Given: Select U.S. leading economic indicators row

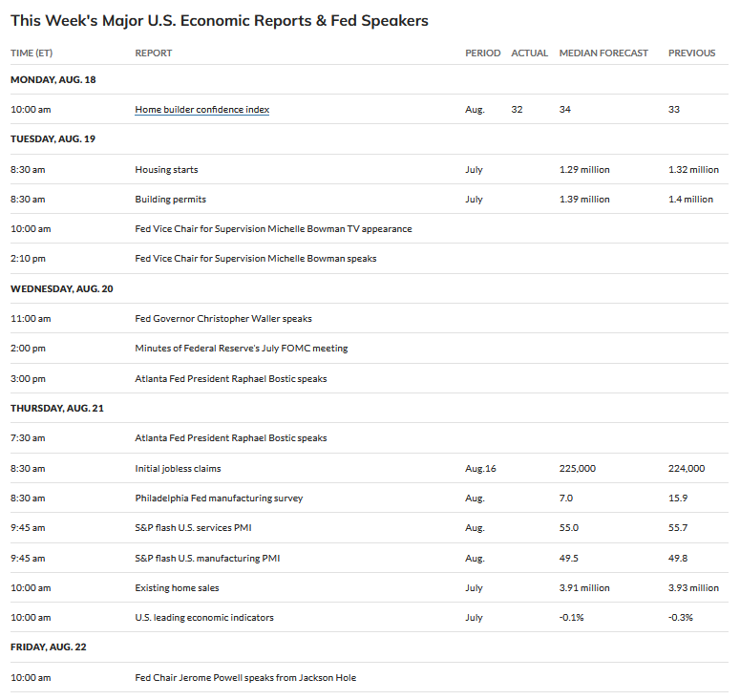Looking at the screenshot, I should click(370, 618).
